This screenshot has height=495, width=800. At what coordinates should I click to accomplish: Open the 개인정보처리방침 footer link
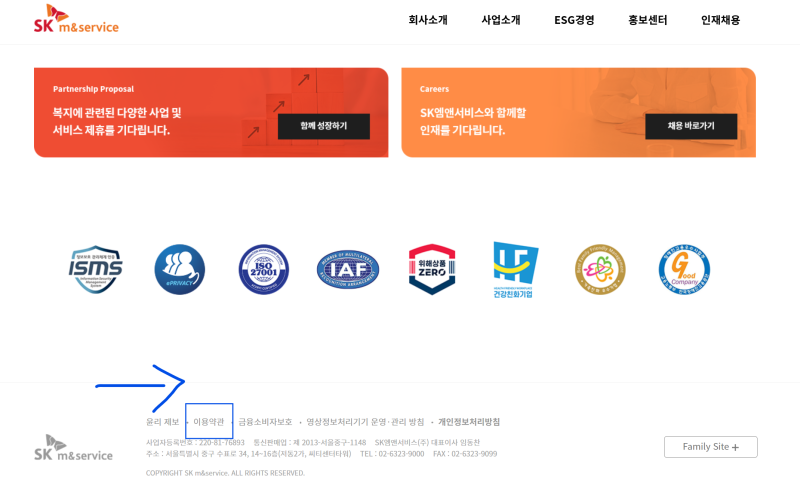click(469, 422)
